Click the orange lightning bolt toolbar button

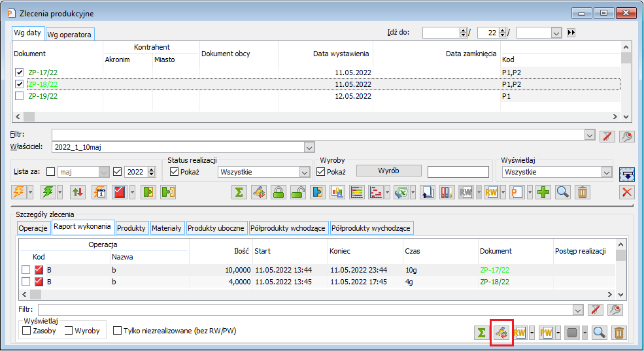pyautogui.click(x=18, y=192)
